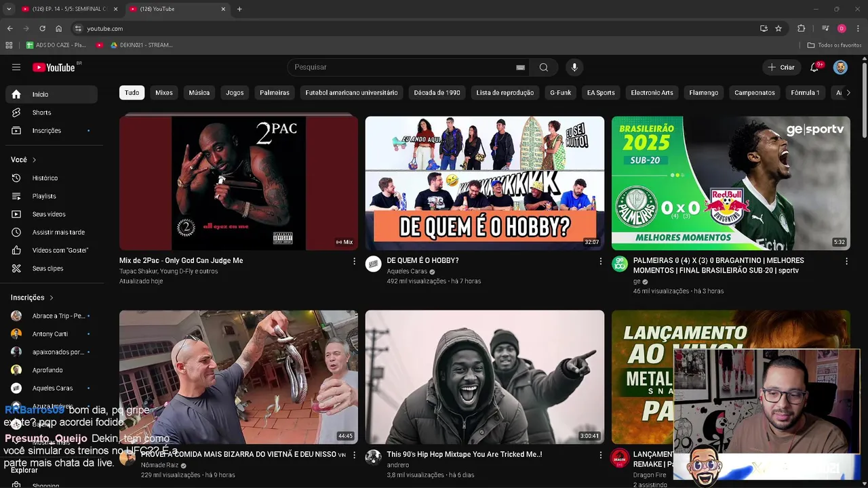The width and height of the screenshot is (868, 488).
Task: Open the Palmeiras x Bragantino thumbnail
Action: pyautogui.click(x=731, y=183)
